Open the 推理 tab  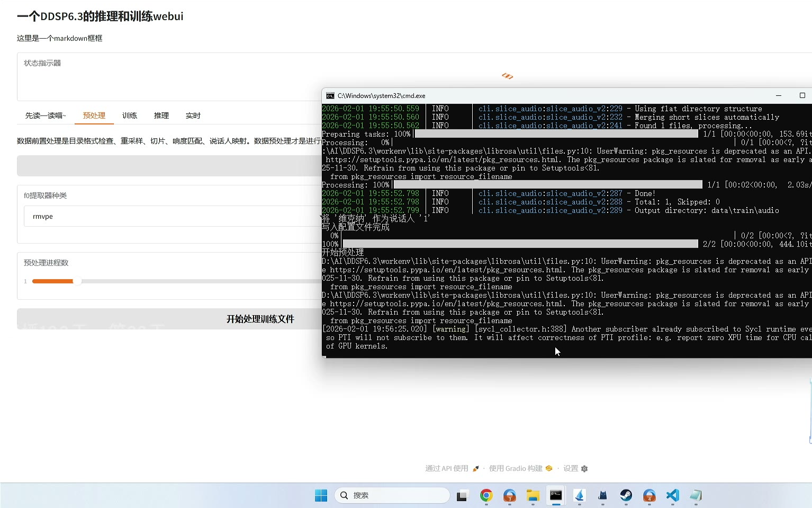(x=161, y=115)
